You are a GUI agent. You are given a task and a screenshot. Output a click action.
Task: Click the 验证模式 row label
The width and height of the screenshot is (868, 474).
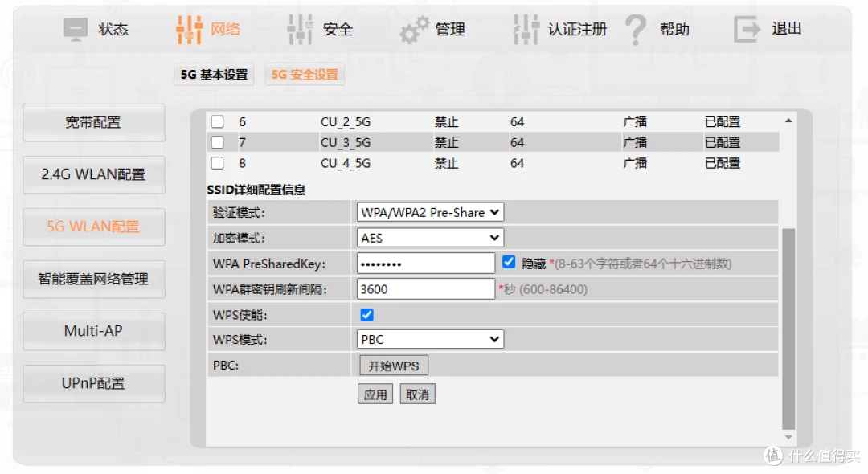pyautogui.click(x=240, y=212)
